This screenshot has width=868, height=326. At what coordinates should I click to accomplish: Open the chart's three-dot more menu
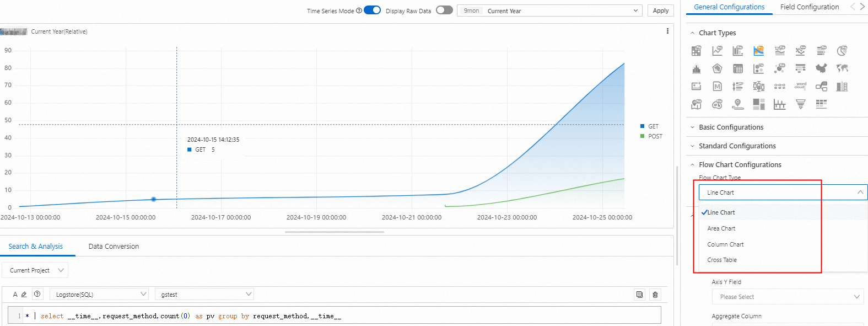[x=667, y=31]
